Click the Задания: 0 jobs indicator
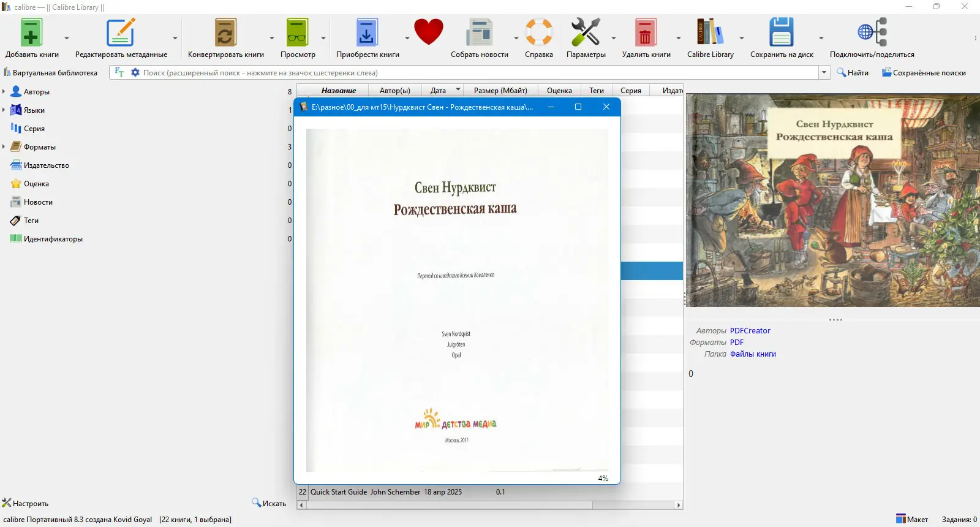980x527 pixels. click(x=959, y=519)
